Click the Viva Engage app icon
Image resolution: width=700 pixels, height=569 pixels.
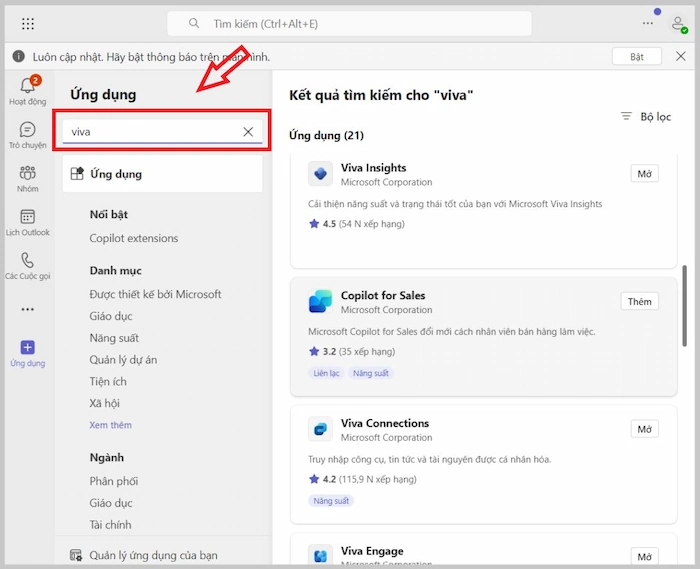320,556
